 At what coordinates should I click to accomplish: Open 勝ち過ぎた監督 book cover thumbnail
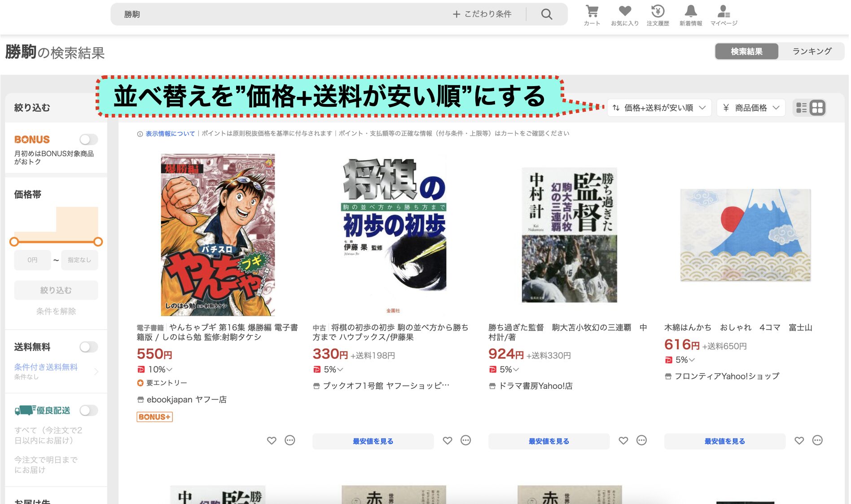point(569,235)
